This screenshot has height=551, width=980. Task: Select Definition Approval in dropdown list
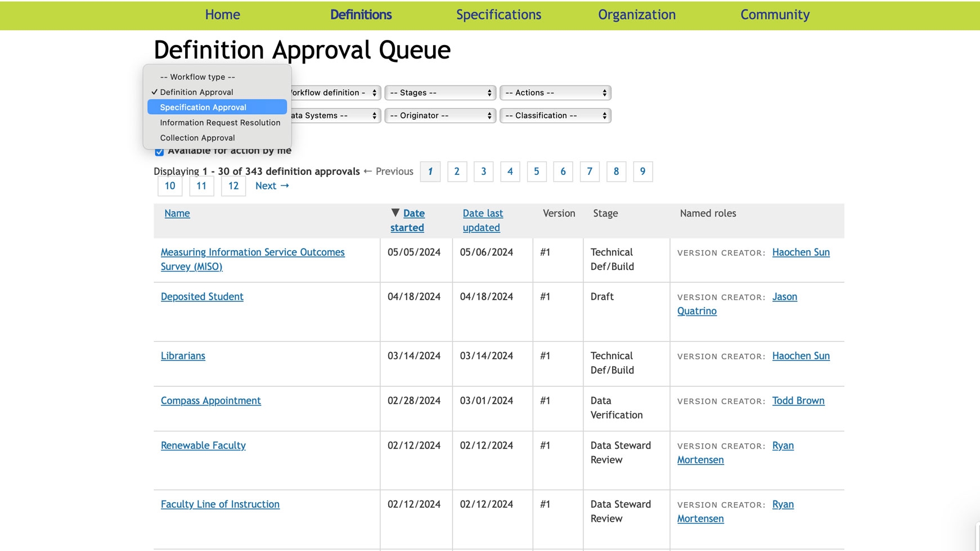click(x=217, y=92)
